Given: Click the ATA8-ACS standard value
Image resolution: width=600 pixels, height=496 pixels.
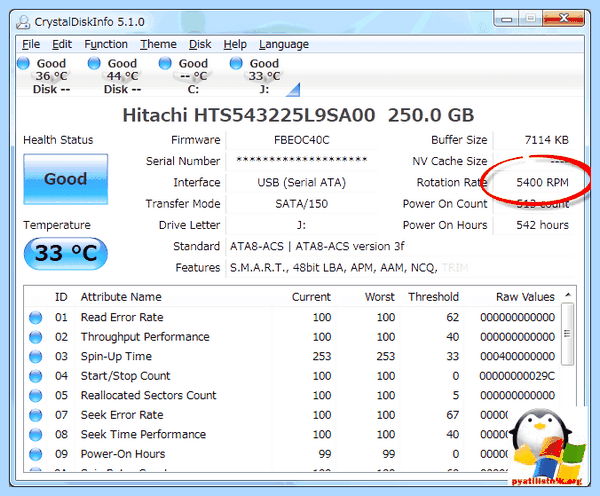Looking at the screenshot, I should pyautogui.click(x=317, y=246).
